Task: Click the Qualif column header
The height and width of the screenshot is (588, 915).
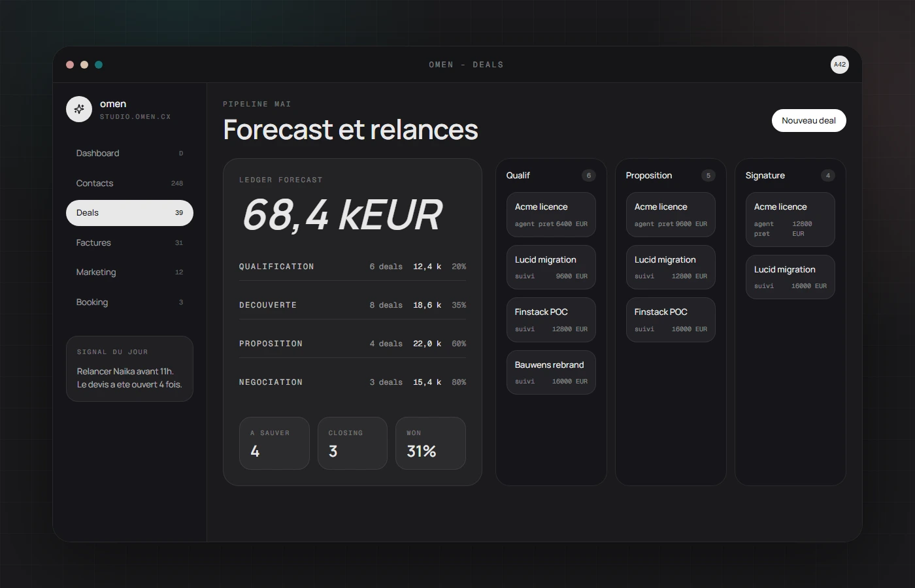Action: 518,176
